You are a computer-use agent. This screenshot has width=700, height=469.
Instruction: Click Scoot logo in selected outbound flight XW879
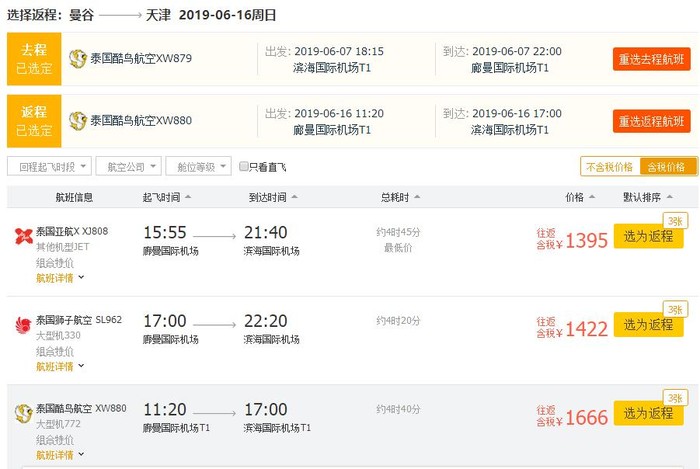(78, 58)
